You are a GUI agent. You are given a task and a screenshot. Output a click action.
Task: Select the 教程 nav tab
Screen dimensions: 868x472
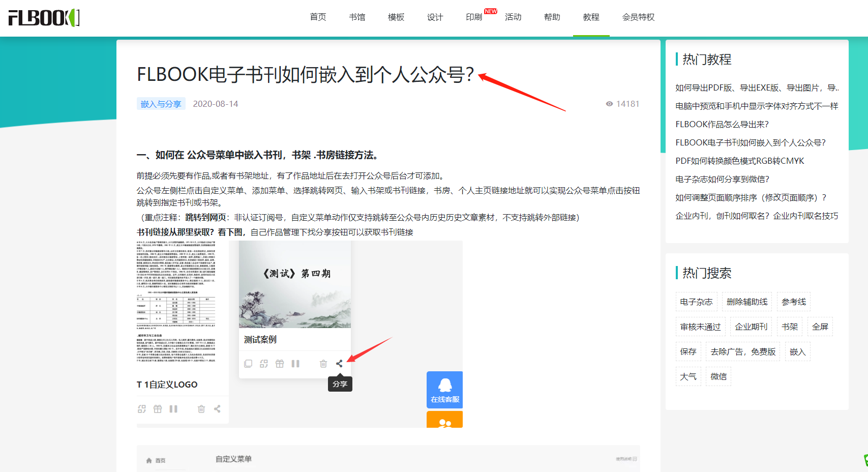591,17
